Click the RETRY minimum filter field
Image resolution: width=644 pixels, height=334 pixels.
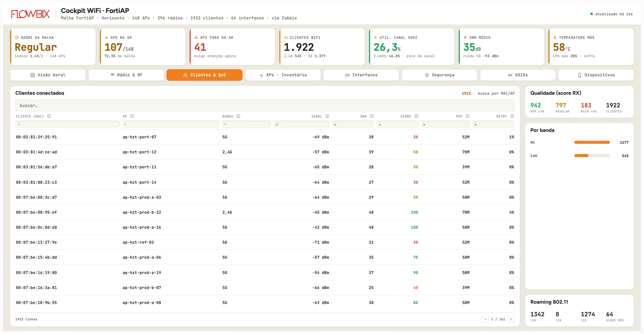point(493,124)
